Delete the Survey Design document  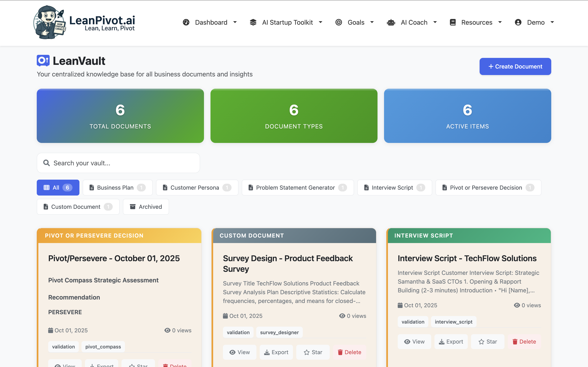pyautogui.click(x=349, y=352)
